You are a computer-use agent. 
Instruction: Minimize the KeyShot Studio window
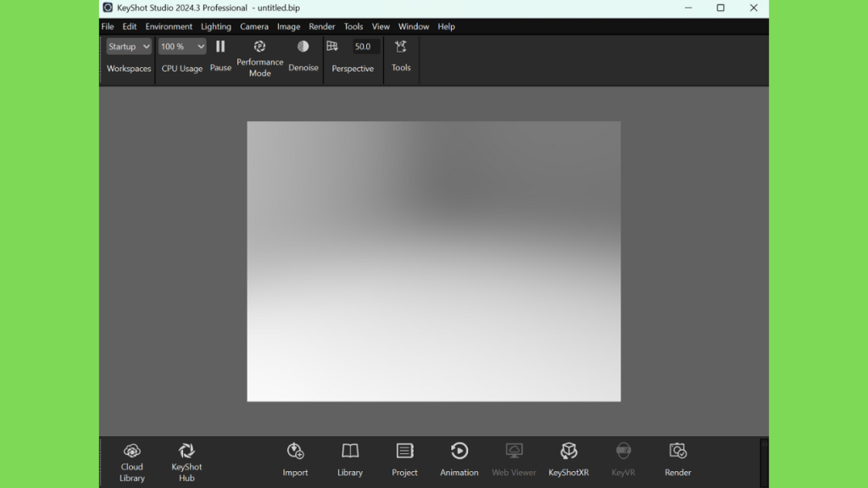[x=688, y=8]
